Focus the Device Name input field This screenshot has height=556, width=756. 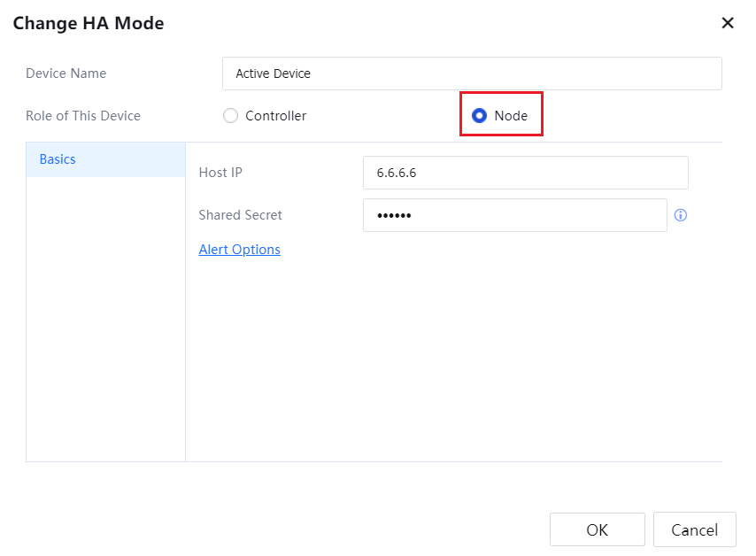pyautogui.click(x=471, y=73)
